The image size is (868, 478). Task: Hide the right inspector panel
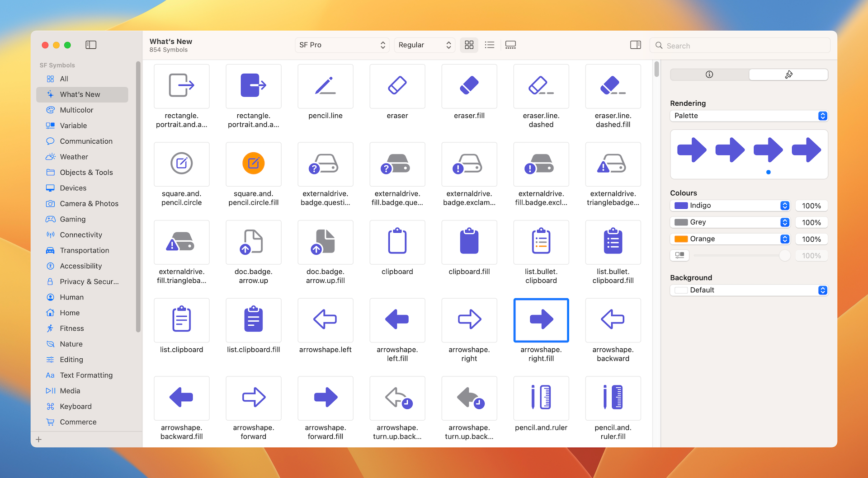click(635, 45)
